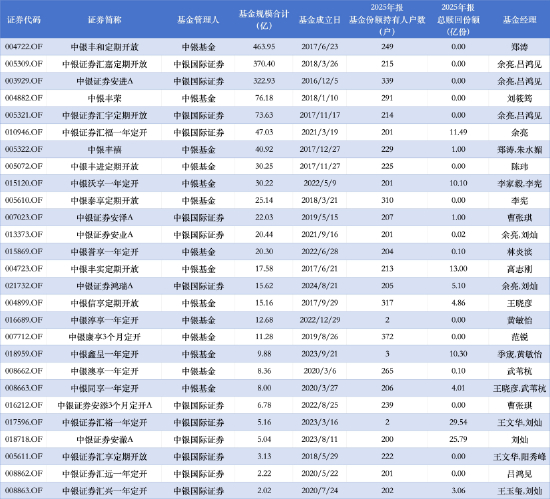Click the 中银证券安进A name cell
This screenshot has height=499, width=550.
(x=105, y=81)
